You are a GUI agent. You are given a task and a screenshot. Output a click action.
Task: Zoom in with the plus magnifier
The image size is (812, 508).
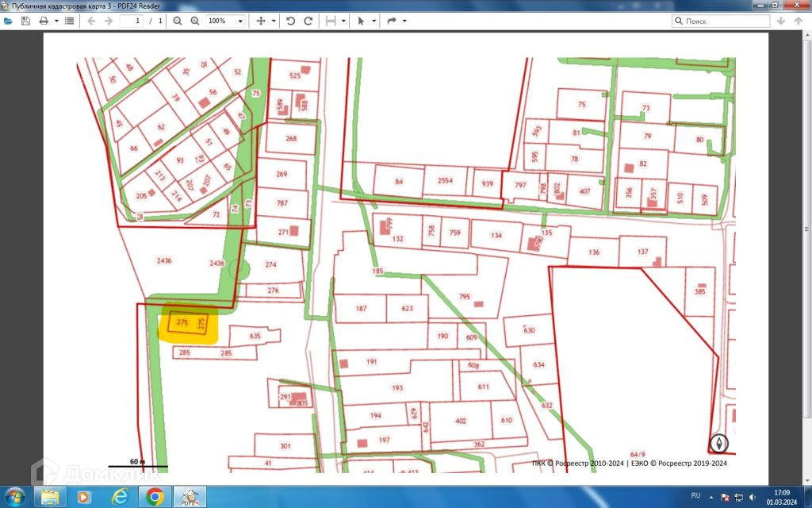pos(194,21)
